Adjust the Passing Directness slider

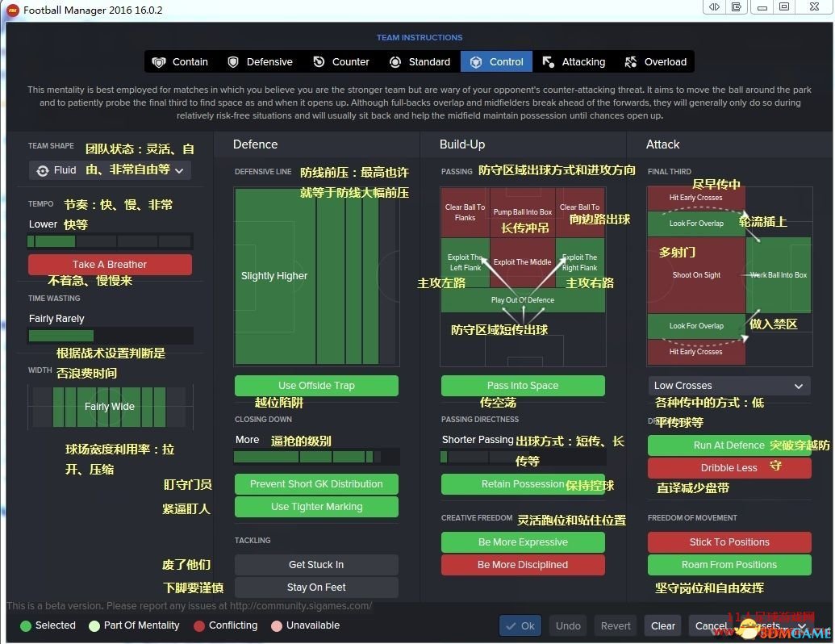coord(523,457)
